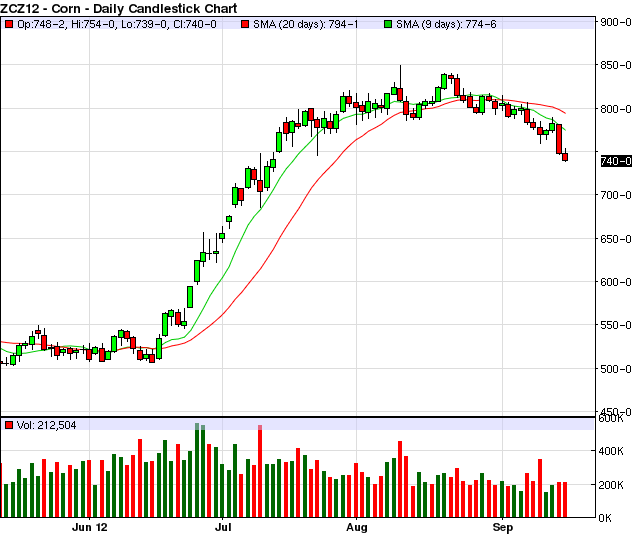Click the Jun 12 date axis label
The image size is (640, 536).
point(89,527)
